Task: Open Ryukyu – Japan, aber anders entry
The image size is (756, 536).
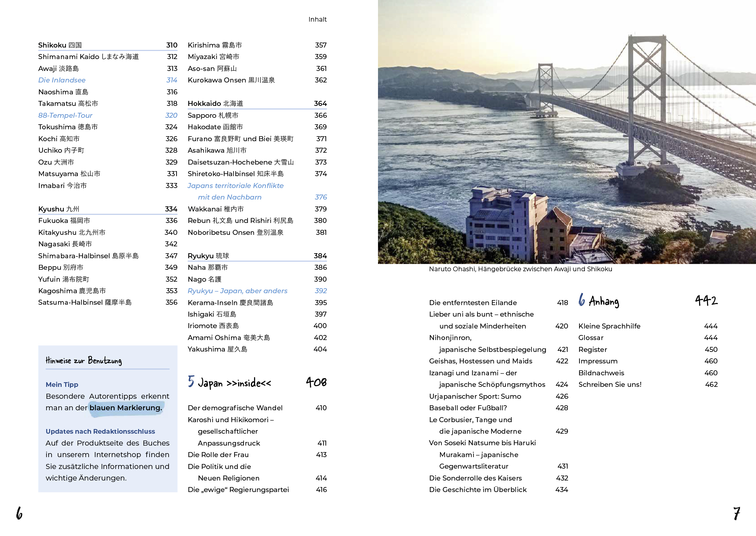Action: 237,291
